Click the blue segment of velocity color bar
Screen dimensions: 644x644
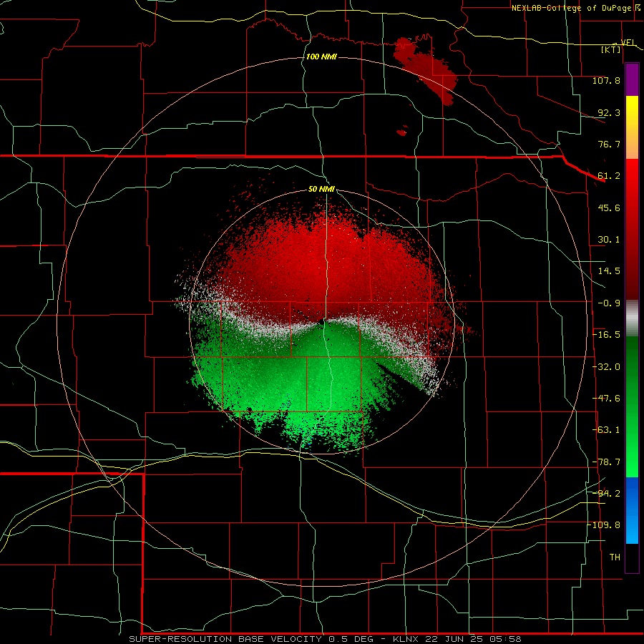point(632,510)
